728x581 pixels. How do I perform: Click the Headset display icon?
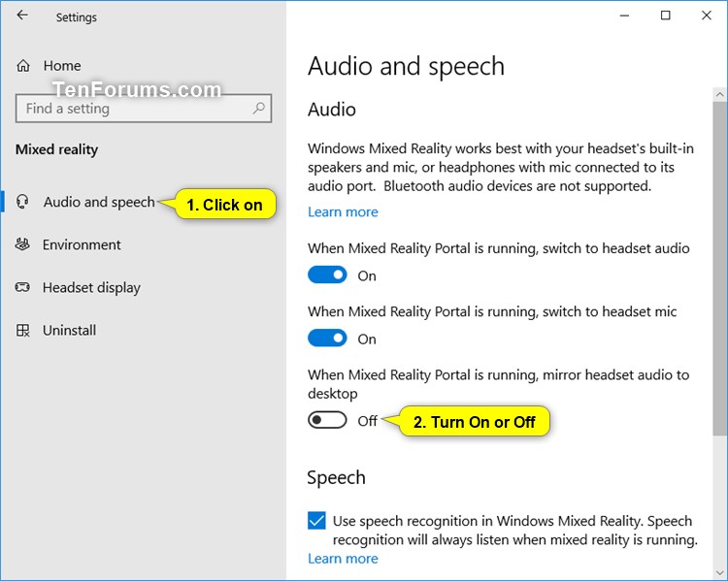22,287
